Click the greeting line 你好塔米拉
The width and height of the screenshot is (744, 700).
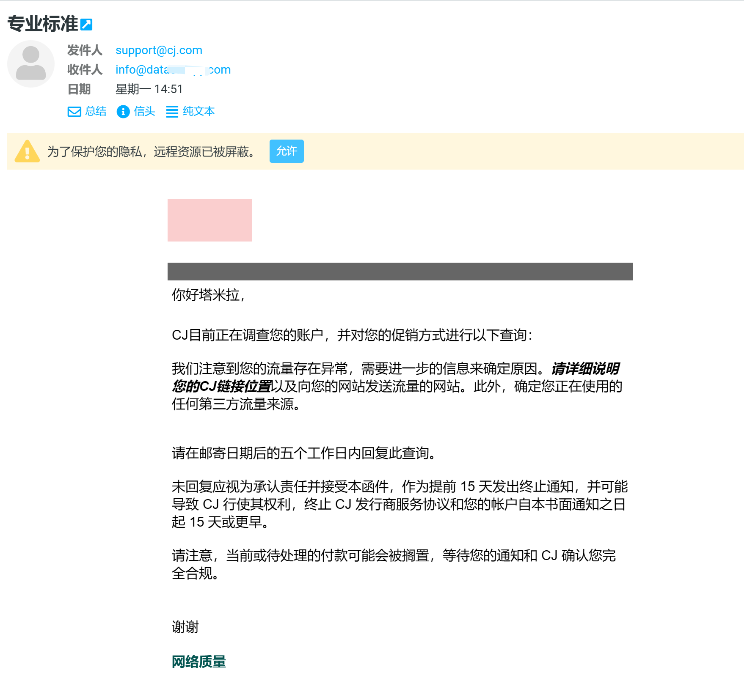click(x=208, y=295)
